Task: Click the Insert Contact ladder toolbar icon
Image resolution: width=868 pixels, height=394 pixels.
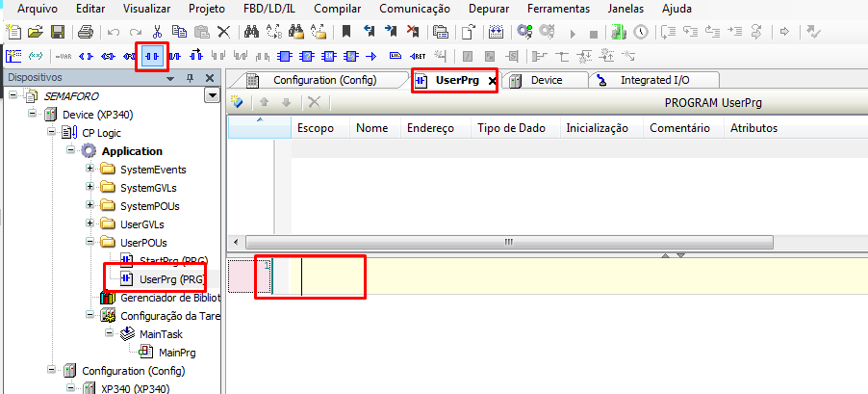Action: coord(152,55)
